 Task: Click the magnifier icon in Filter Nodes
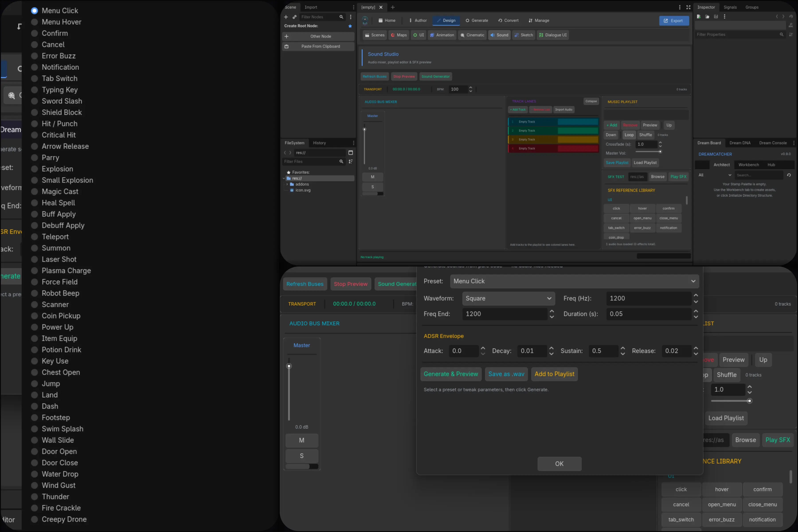tap(341, 17)
